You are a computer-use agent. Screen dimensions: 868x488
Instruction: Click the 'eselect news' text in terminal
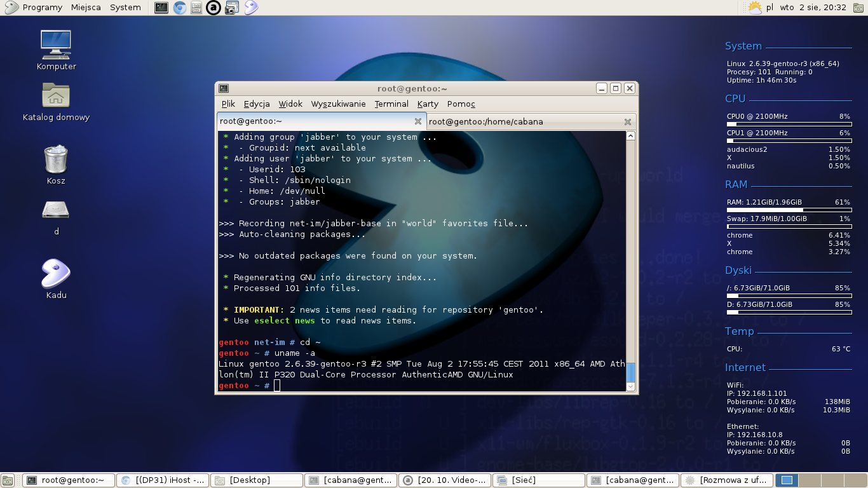pos(285,321)
